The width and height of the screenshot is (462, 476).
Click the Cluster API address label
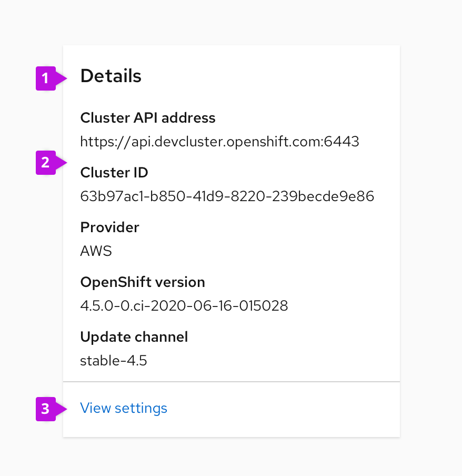click(x=148, y=118)
